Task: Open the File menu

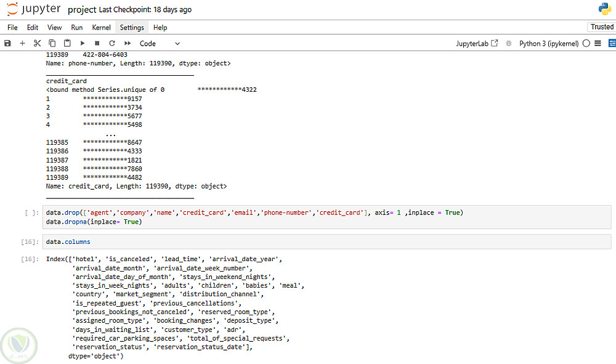Action: [x=12, y=28]
